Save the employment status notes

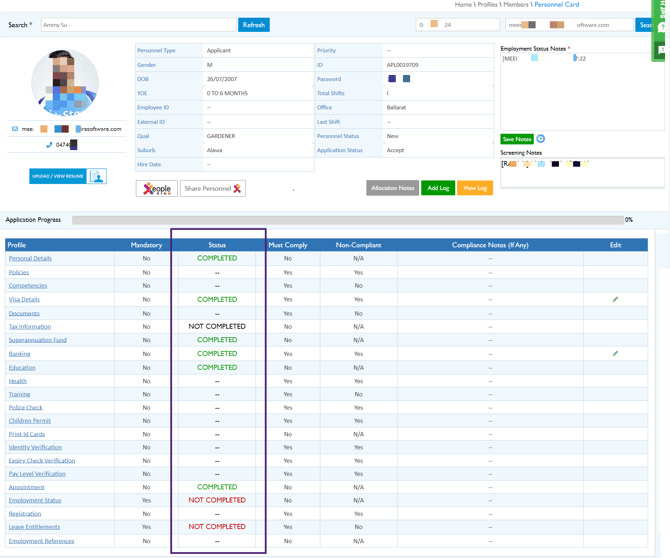(x=516, y=139)
